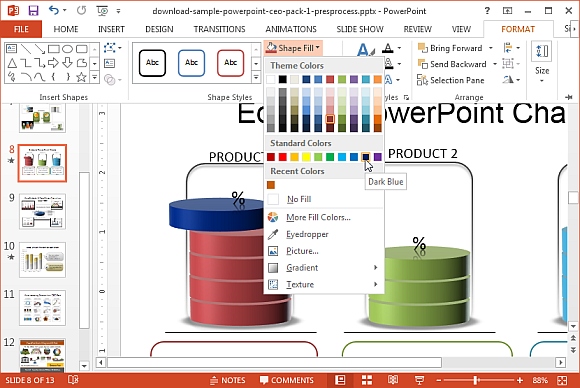This screenshot has height=388, width=580.
Task: Switch to Reading View icon
Action: (393, 380)
